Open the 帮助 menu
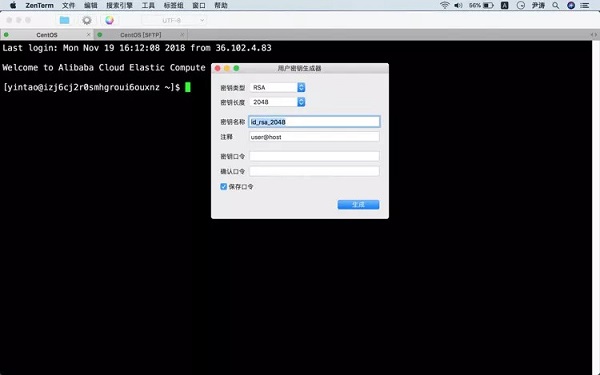600x375 pixels. pyautogui.click(x=221, y=5)
